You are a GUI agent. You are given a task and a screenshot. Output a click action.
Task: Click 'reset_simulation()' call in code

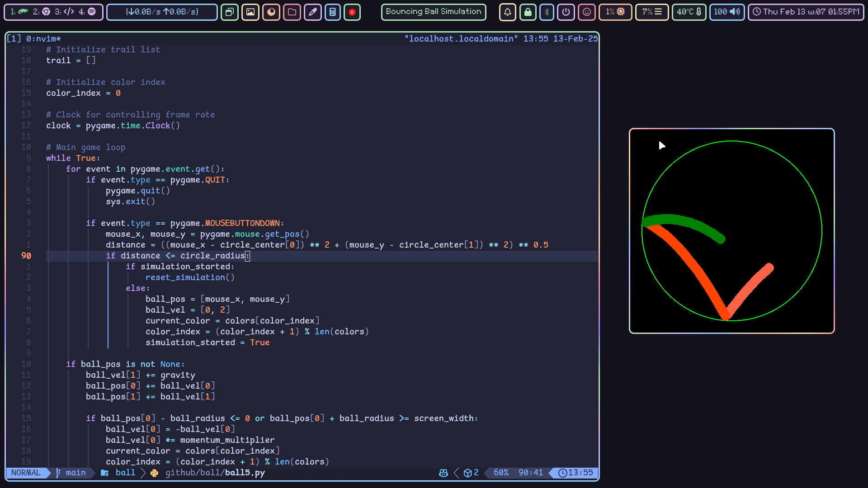click(190, 277)
